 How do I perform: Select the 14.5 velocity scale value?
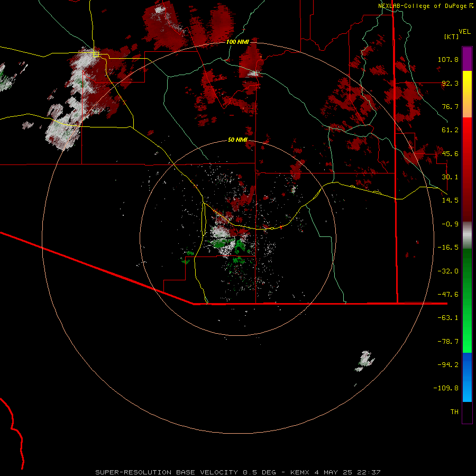click(450, 200)
